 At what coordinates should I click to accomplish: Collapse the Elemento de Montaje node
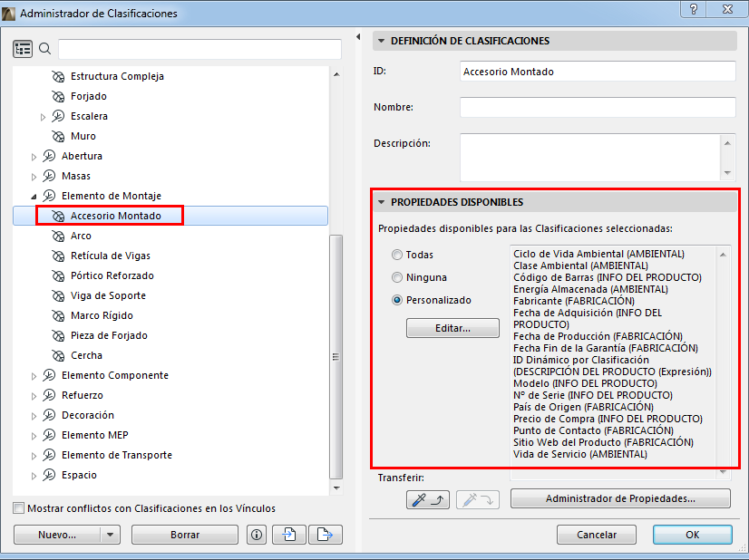[x=34, y=197]
